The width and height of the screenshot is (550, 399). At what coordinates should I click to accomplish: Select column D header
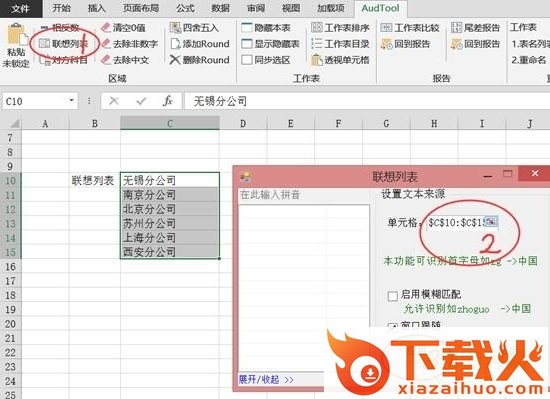[x=243, y=123]
